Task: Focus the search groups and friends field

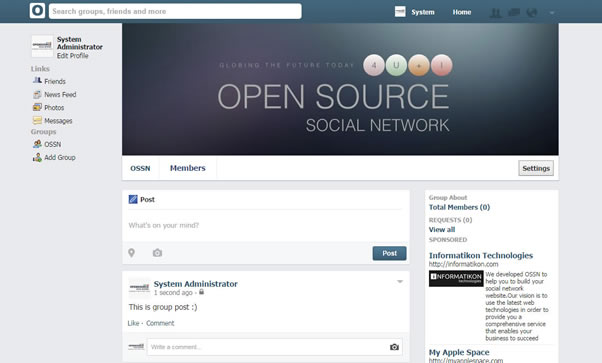Action: tap(175, 11)
